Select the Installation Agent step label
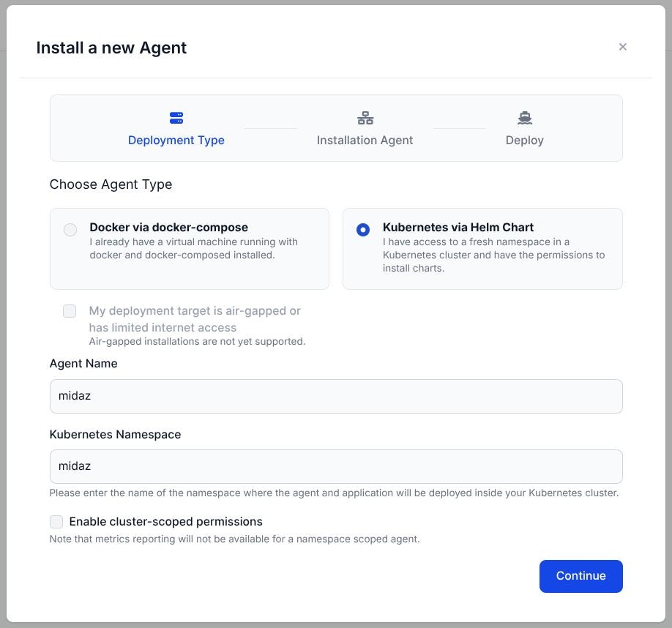Screen dimensions: 672x628 (365, 140)
